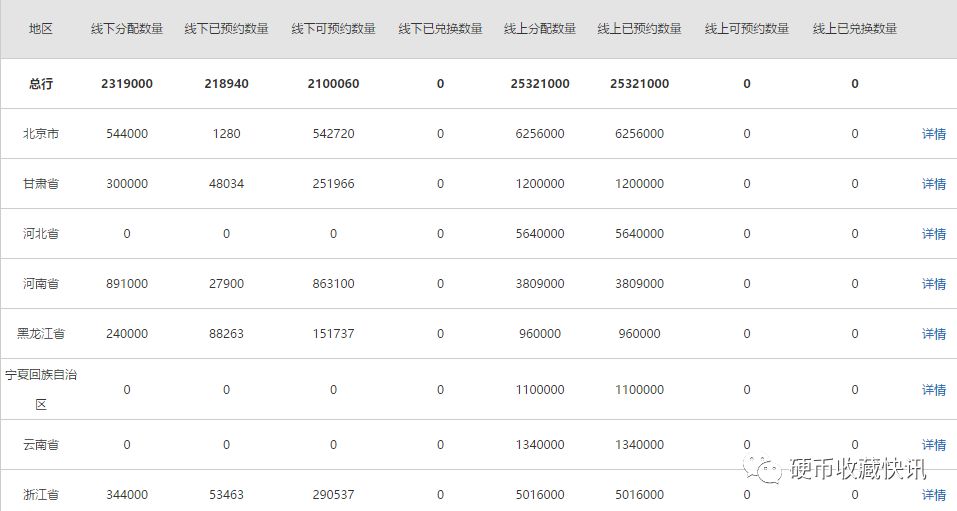Click 北京市 value 544000
Viewport: 957px width, 511px height.
pos(127,134)
